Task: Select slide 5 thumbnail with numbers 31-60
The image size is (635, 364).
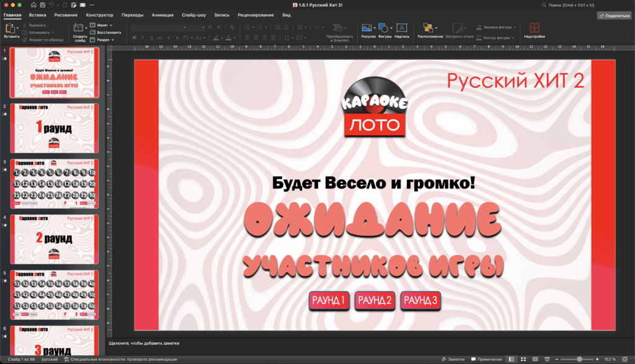Action: (55, 295)
